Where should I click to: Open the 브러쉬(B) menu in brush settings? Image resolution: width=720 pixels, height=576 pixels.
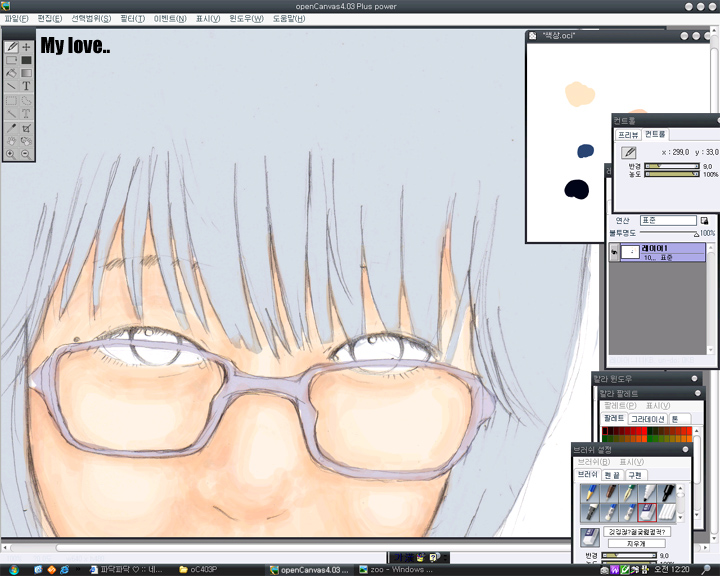click(x=594, y=462)
